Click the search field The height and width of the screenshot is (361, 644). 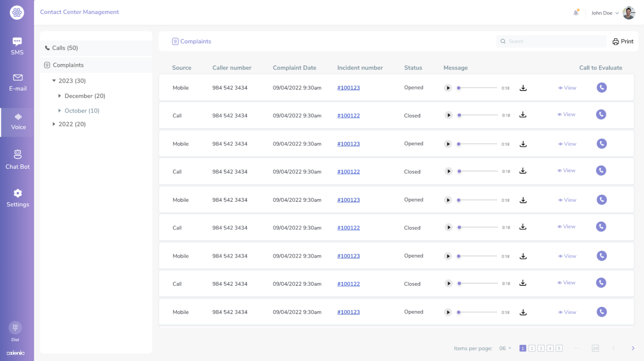pyautogui.click(x=551, y=41)
